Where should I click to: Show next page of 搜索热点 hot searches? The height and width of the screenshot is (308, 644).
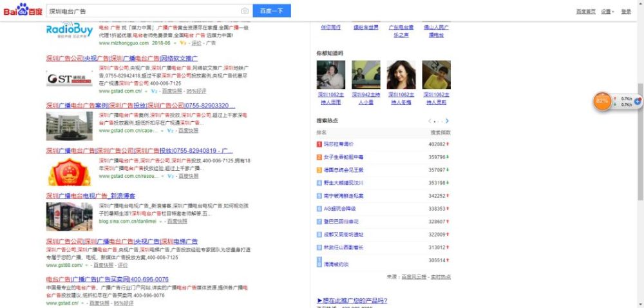coord(448,121)
